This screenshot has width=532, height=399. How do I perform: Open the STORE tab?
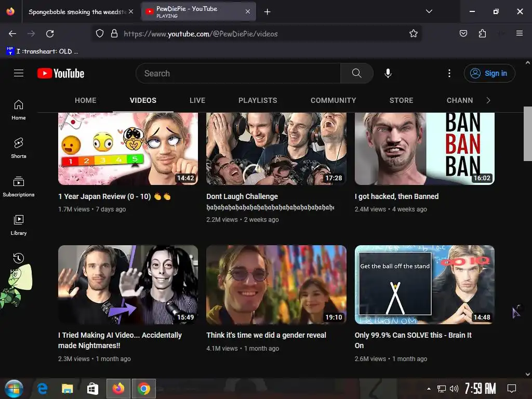coord(402,100)
